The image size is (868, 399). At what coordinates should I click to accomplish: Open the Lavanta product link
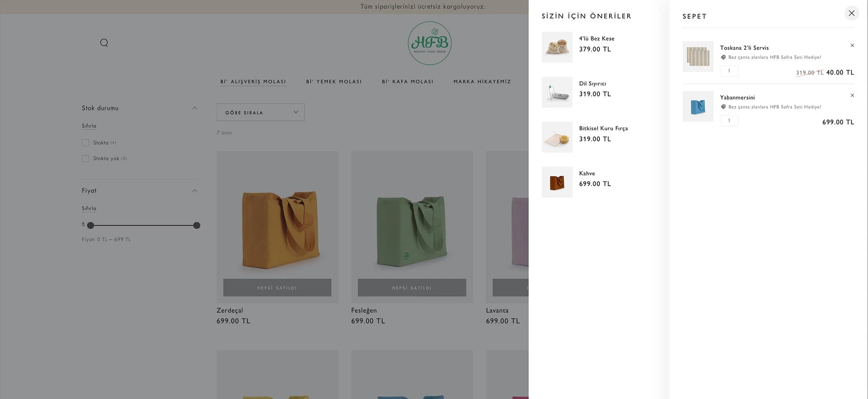(x=497, y=310)
